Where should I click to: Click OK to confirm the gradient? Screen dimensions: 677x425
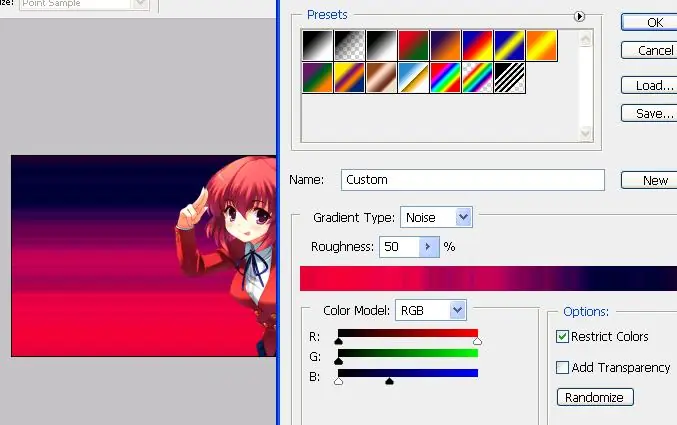[649, 22]
